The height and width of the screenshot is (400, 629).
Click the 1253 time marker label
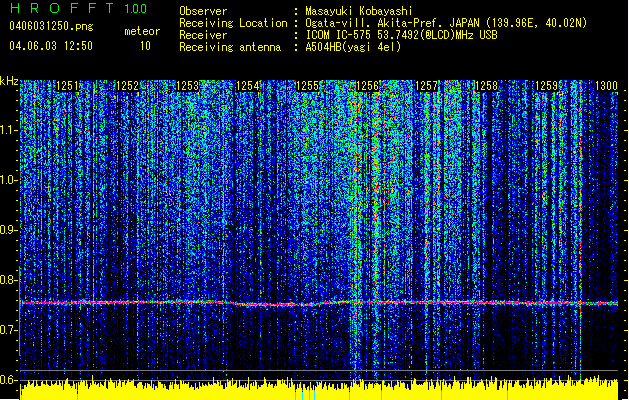point(187,85)
